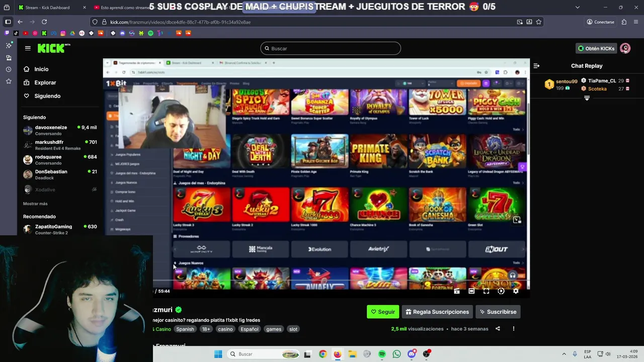Open ZapatitoGaming recommended channel
Screen dimensions: 644x362
click(x=60, y=229)
